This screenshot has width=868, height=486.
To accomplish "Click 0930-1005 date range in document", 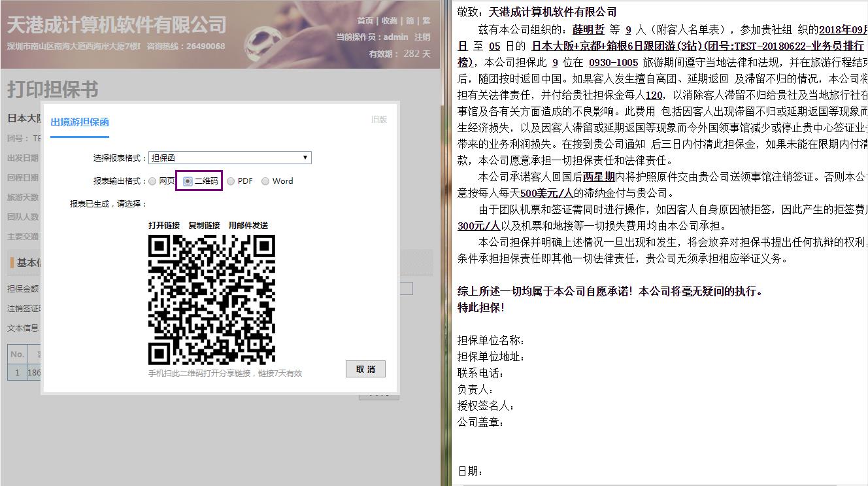I will tap(613, 63).
